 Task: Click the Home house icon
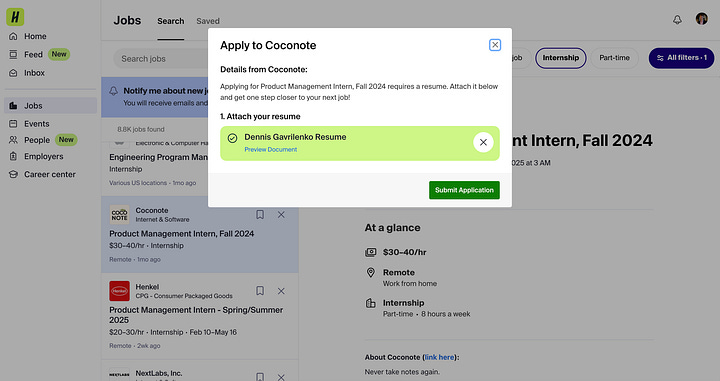click(x=13, y=36)
